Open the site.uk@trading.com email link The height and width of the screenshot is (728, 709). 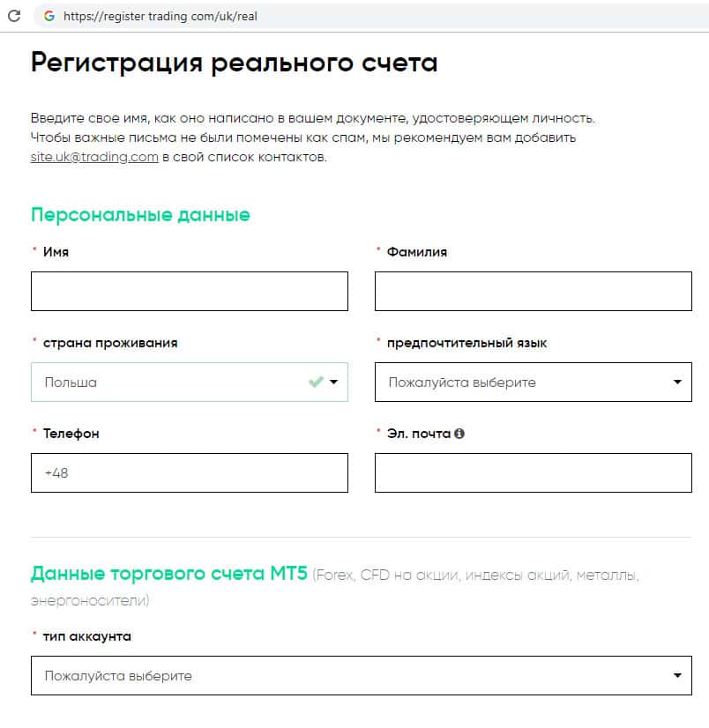(94, 158)
